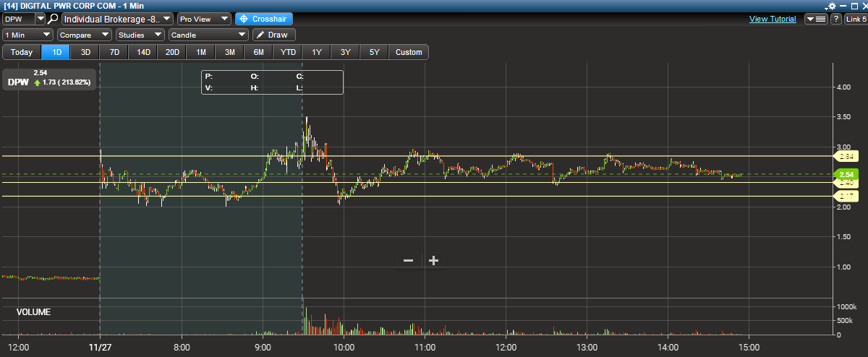This screenshot has height=357, width=868.
Task: Click the DPW price change legend box
Action: tap(49, 78)
